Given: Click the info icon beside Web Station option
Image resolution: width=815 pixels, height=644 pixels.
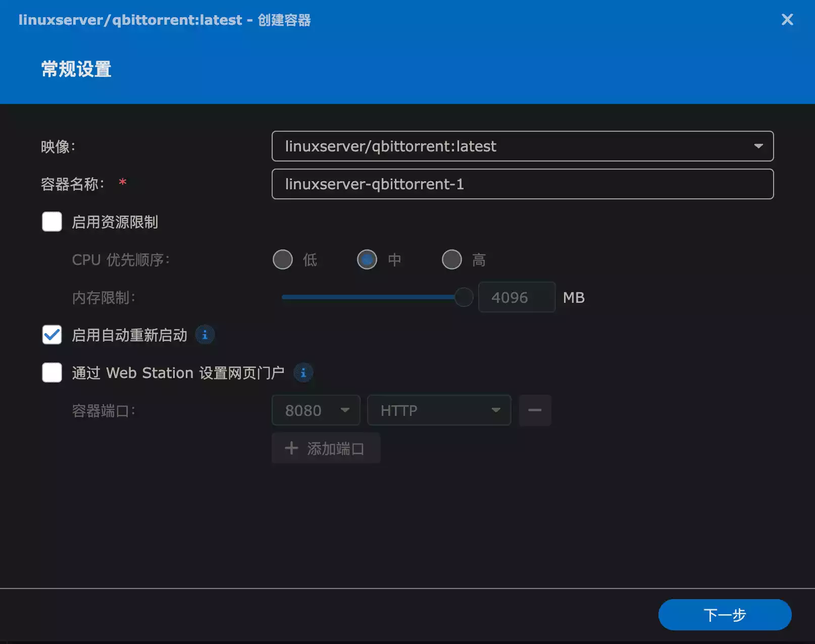Looking at the screenshot, I should [303, 372].
